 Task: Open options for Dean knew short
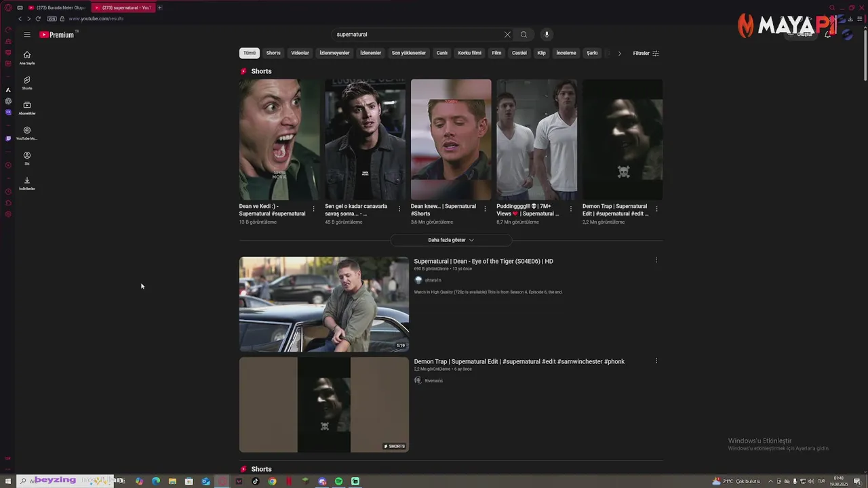(x=485, y=209)
